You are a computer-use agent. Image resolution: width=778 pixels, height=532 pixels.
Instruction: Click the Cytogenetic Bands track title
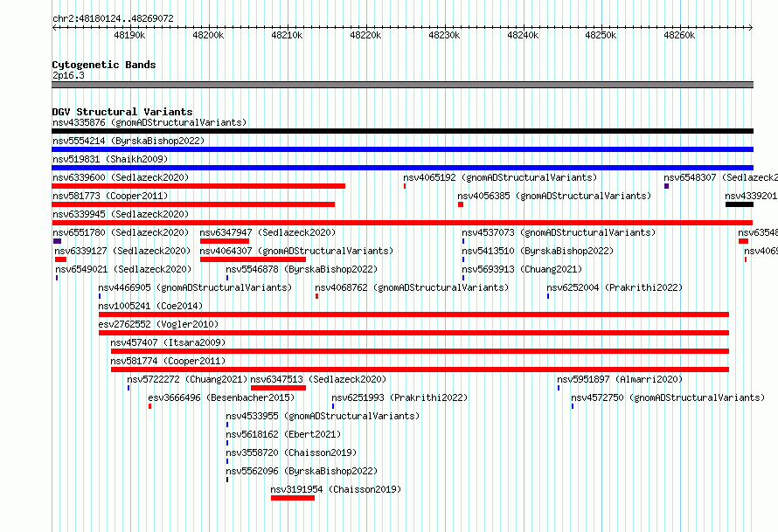click(x=104, y=65)
